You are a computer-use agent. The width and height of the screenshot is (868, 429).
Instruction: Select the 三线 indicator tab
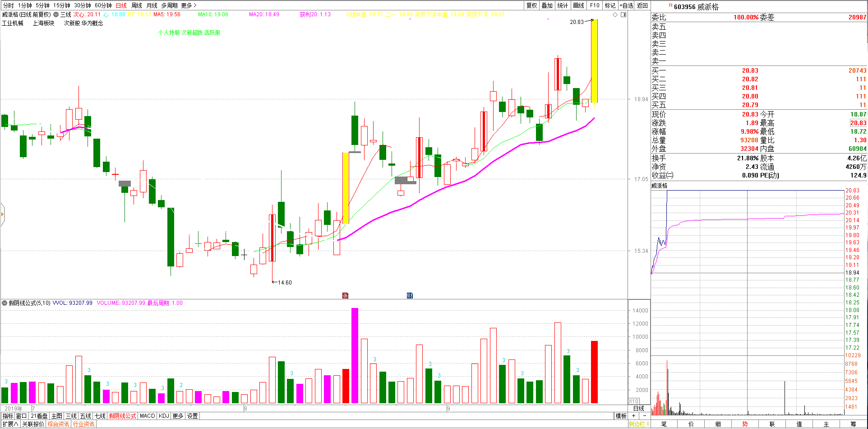(71, 416)
